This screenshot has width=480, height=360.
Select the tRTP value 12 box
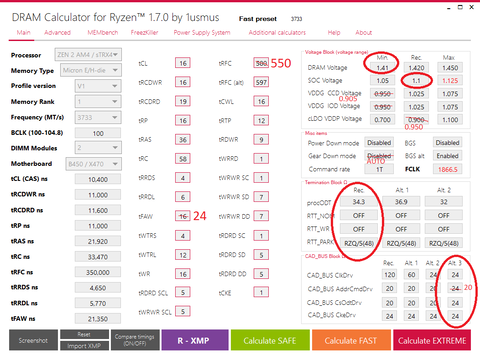(261, 121)
